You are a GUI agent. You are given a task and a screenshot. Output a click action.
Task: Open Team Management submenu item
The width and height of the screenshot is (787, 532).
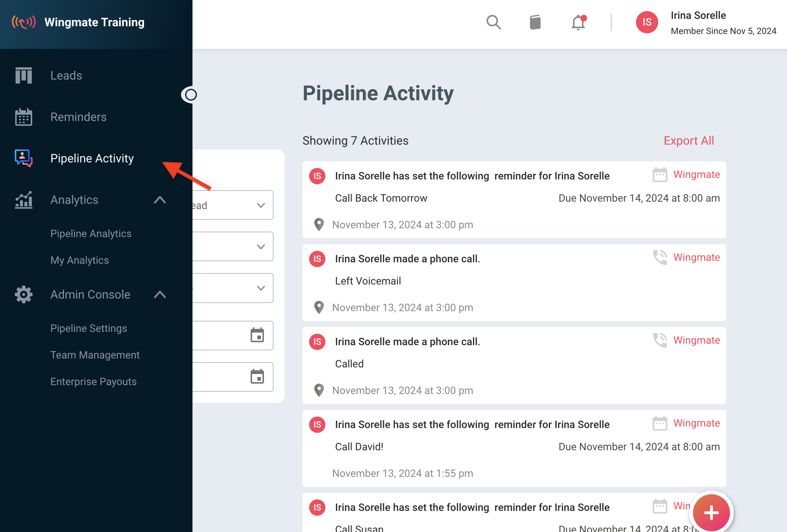(95, 355)
